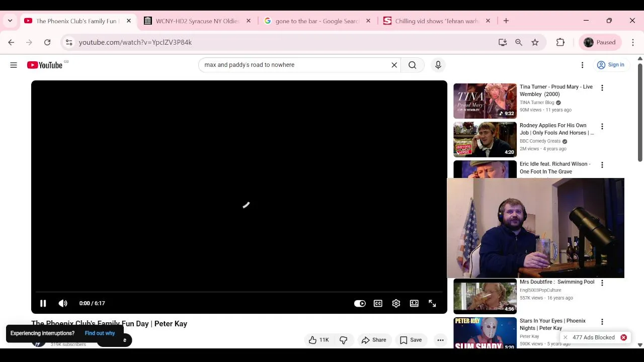644x362 pixels.
Task: Open TINA Turner Blog channel
Action: [537, 103]
